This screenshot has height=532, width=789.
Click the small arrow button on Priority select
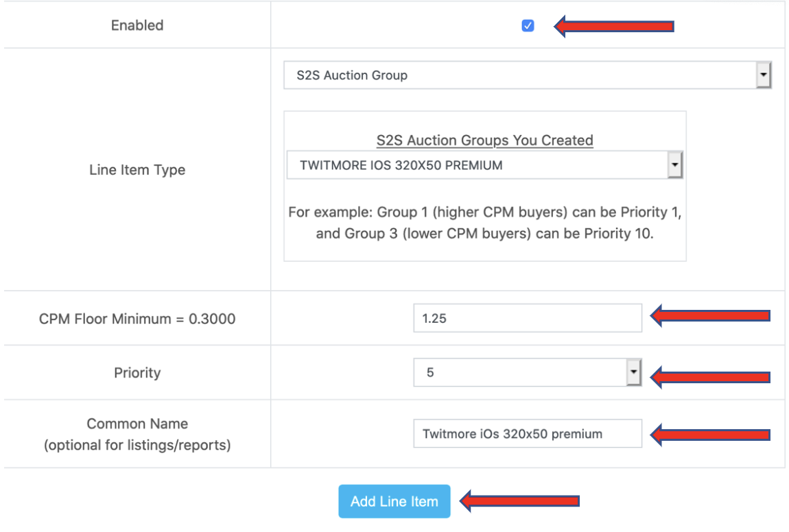(x=633, y=373)
